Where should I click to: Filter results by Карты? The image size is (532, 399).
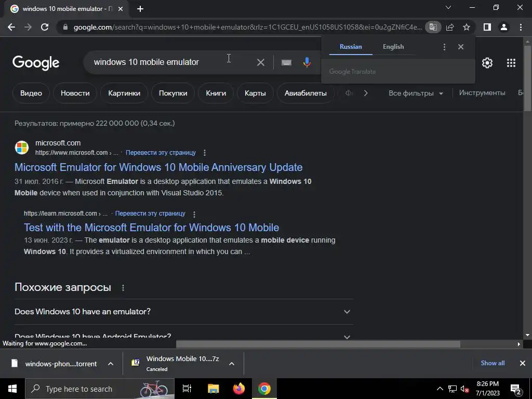click(255, 93)
